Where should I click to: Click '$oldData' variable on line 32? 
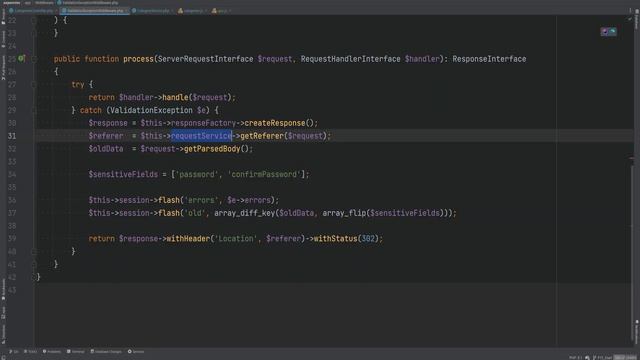point(106,149)
